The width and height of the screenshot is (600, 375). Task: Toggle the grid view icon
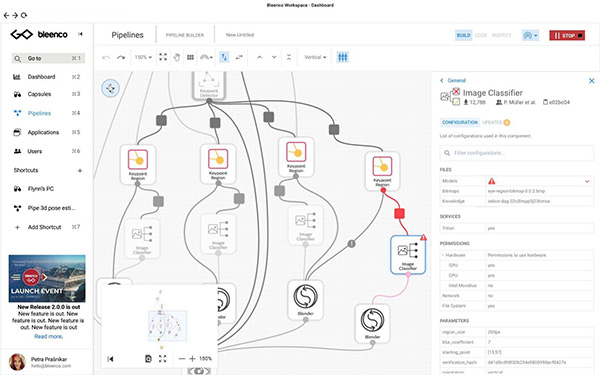[190, 57]
